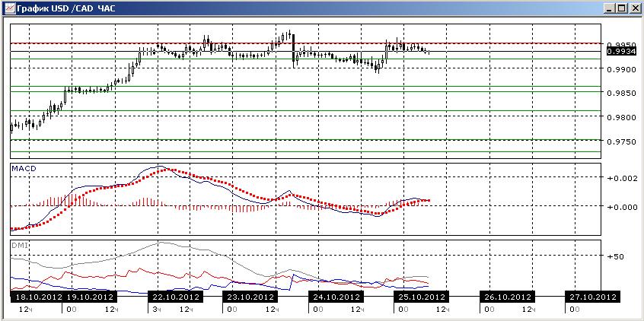The height and width of the screenshot is (321, 644).
Task: Click the +50 DMI scale value
Action: tap(617, 256)
